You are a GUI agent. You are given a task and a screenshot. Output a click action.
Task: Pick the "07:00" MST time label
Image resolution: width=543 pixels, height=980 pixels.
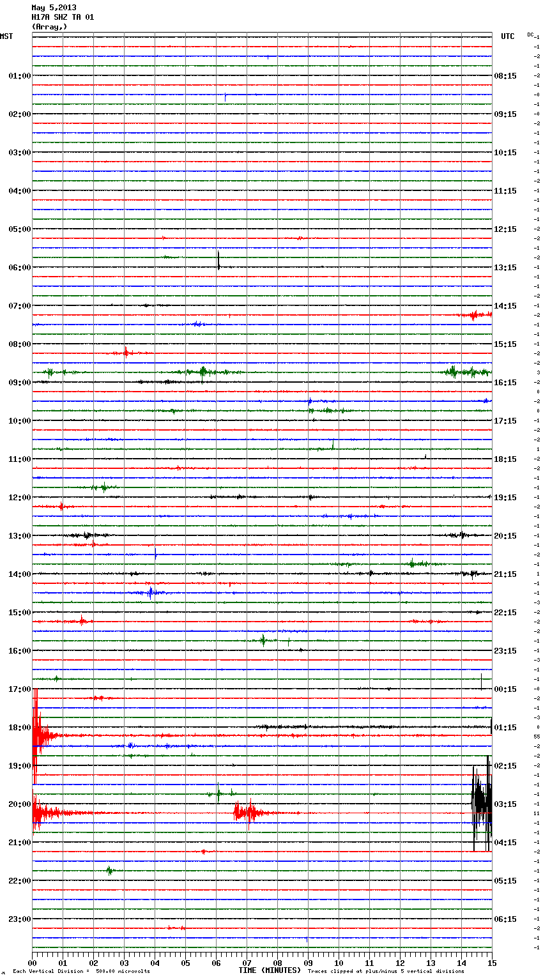20,306
